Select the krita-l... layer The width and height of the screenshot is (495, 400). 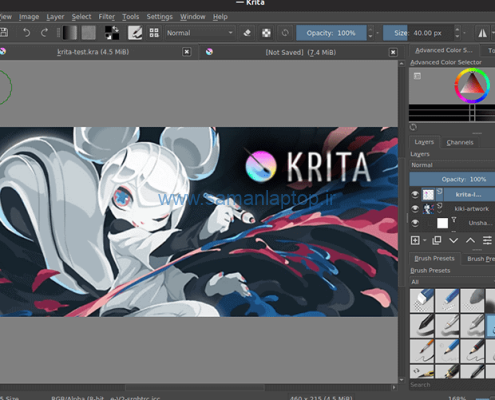[x=469, y=194]
